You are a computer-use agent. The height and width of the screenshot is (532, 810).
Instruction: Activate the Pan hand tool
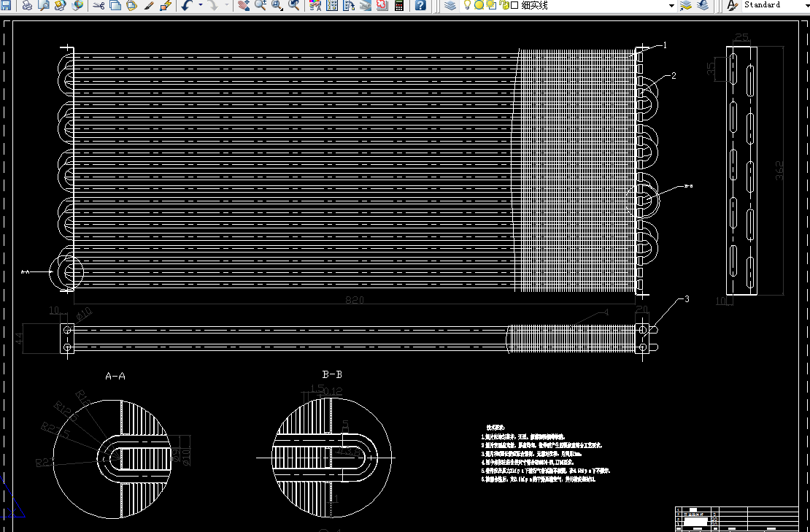(x=244, y=5)
